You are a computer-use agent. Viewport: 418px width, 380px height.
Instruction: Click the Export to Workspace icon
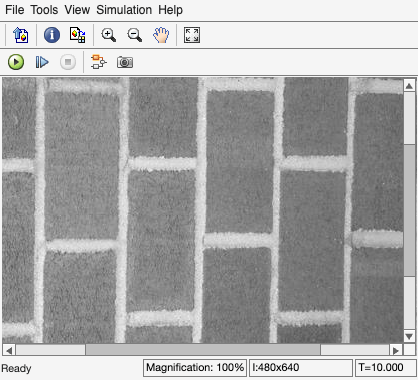coord(20,35)
